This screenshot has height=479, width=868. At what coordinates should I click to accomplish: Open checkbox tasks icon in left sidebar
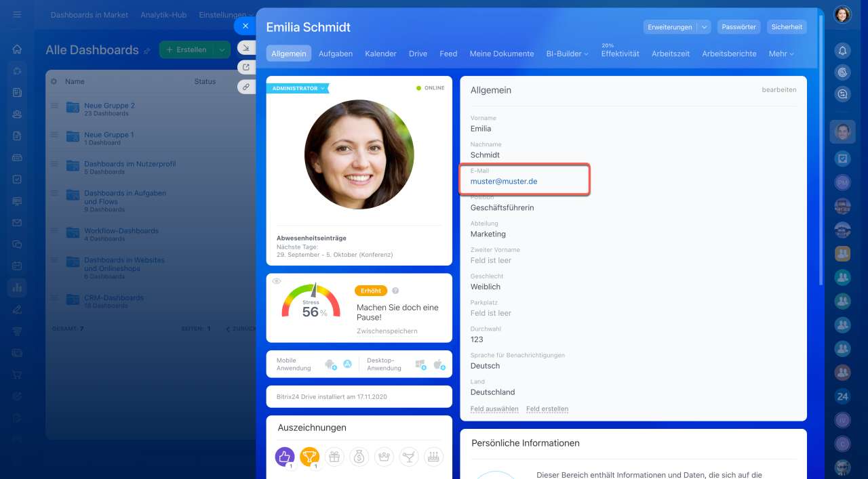coord(17,180)
